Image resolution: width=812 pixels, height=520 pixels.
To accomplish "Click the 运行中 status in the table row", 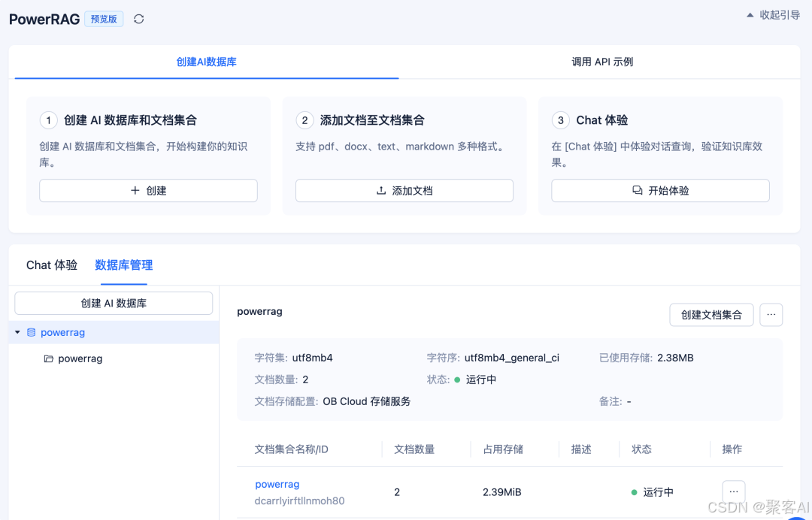I will pos(653,492).
